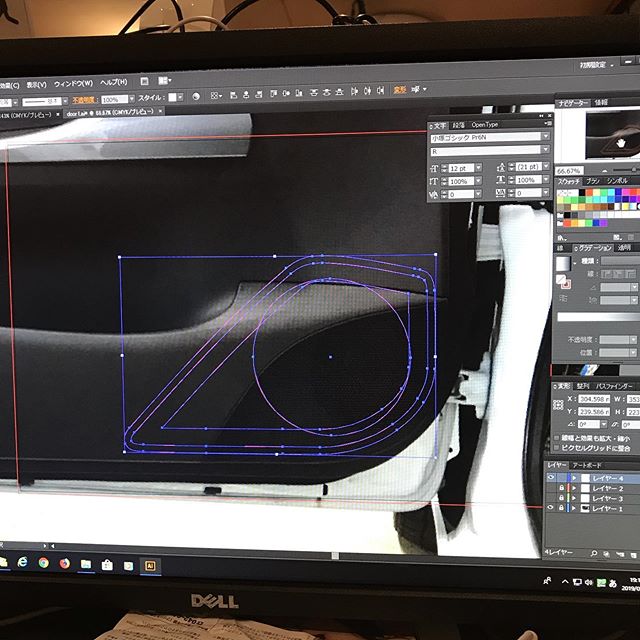Enable 線幅と効果も拡大・縮小 checkbox
The image size is (640, 640).
[x=556, y=438]
